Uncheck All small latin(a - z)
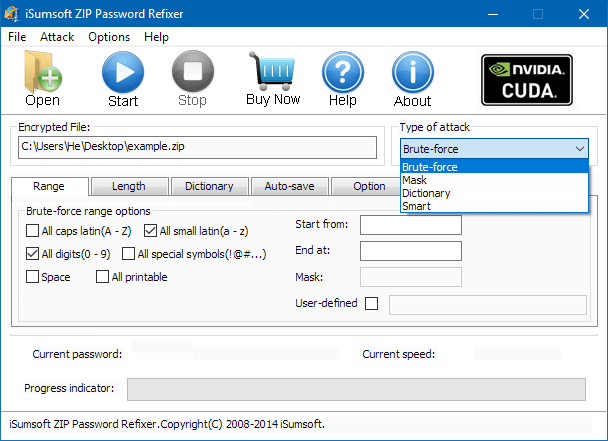This screenshot has width=608, height=441. [150, 230]
